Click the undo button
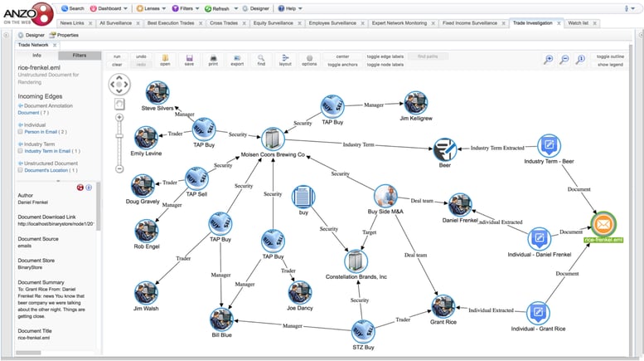Screen dimensions: 644x361 [x=141, y=56]
